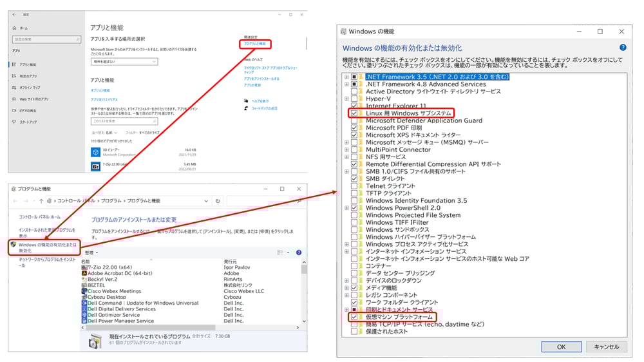Click the Settings sidebar search field
644x362 pixels.
(x=46, y=39)
